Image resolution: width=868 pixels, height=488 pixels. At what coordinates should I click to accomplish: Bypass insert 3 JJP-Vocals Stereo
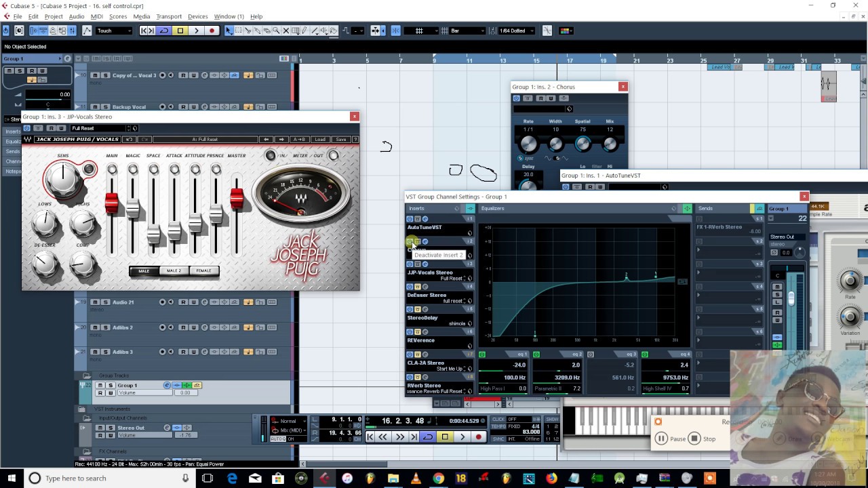(x=417, y=264)
